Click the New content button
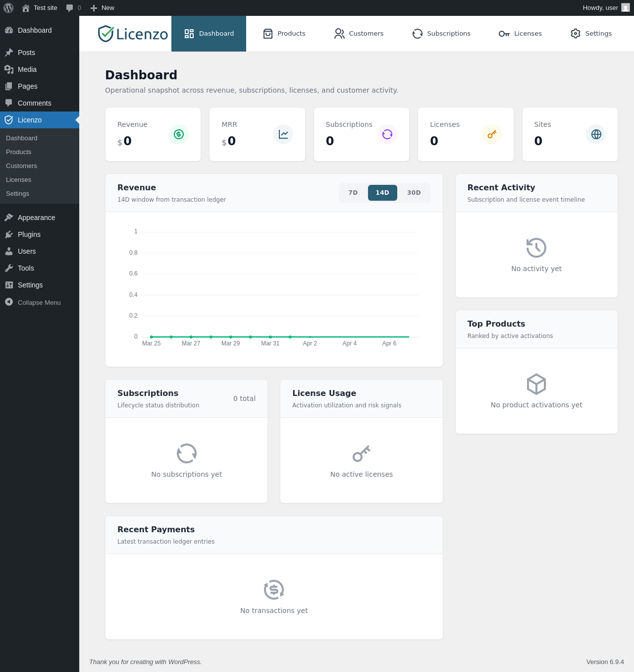634x672 pixels. tap(102, 8)
